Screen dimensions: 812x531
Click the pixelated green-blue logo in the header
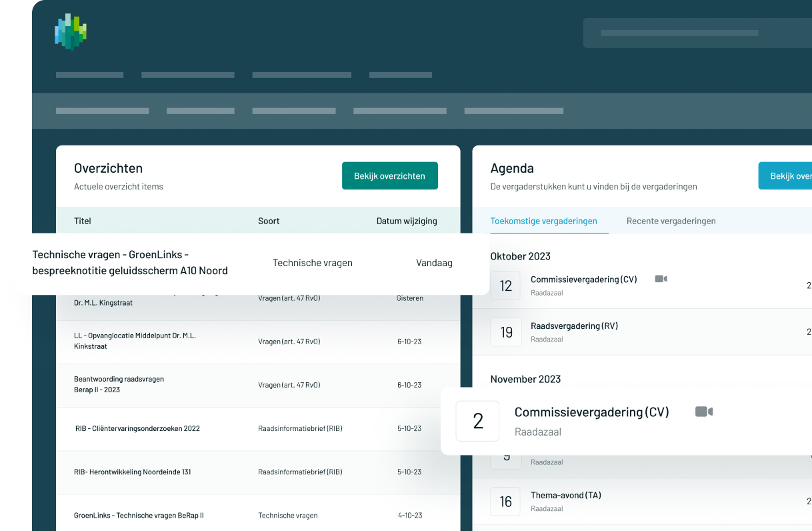[71, 33]
